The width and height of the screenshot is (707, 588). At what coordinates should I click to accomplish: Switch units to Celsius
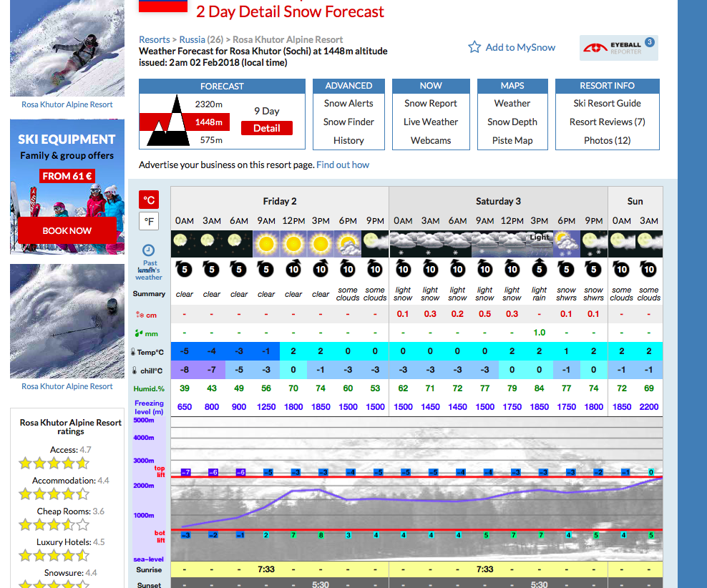pos(149,200)
